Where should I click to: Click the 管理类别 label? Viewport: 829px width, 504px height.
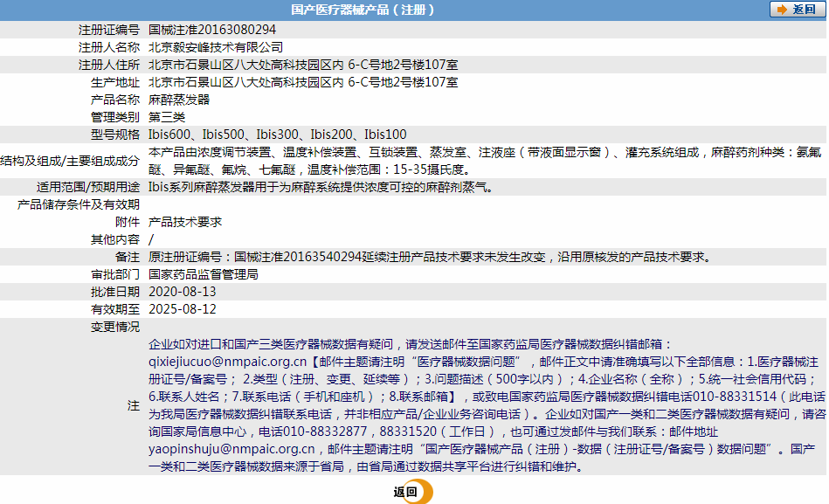tap(115, 117)
